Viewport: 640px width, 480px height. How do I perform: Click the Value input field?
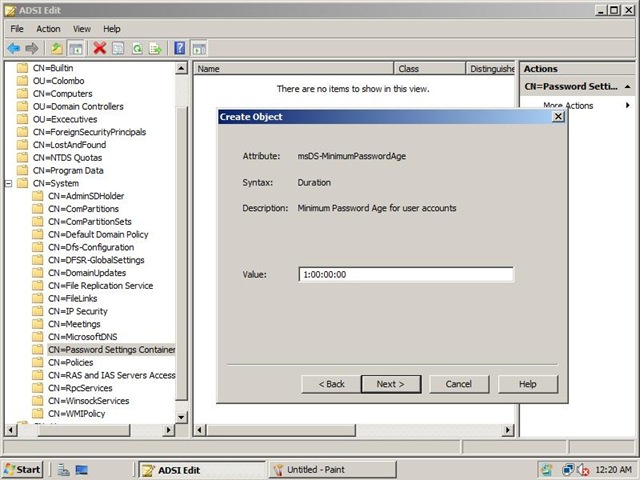click(x=406, y=274)
